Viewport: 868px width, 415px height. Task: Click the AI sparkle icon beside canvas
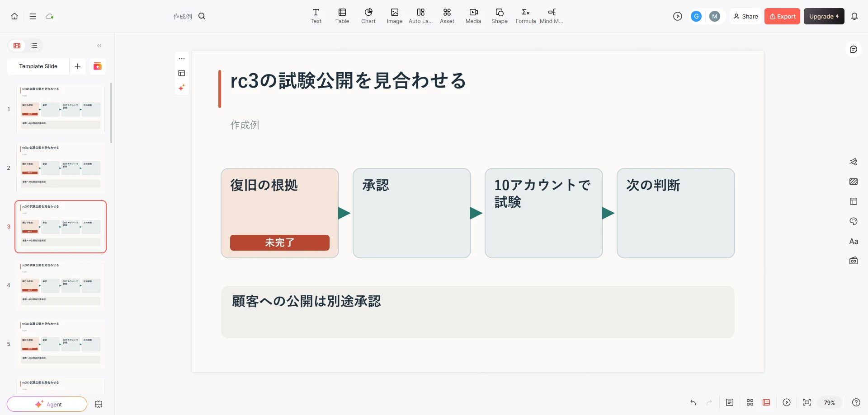click(x=182, y=88)
